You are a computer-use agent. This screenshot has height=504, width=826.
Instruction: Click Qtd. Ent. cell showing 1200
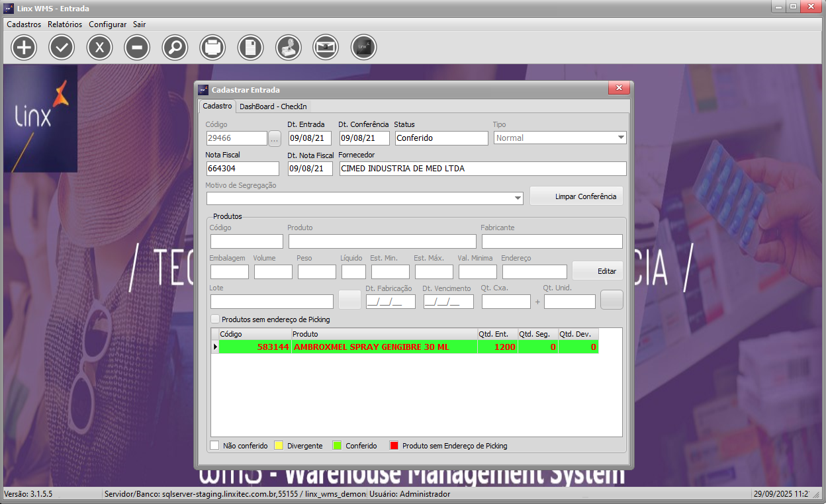tap(497, 347)
